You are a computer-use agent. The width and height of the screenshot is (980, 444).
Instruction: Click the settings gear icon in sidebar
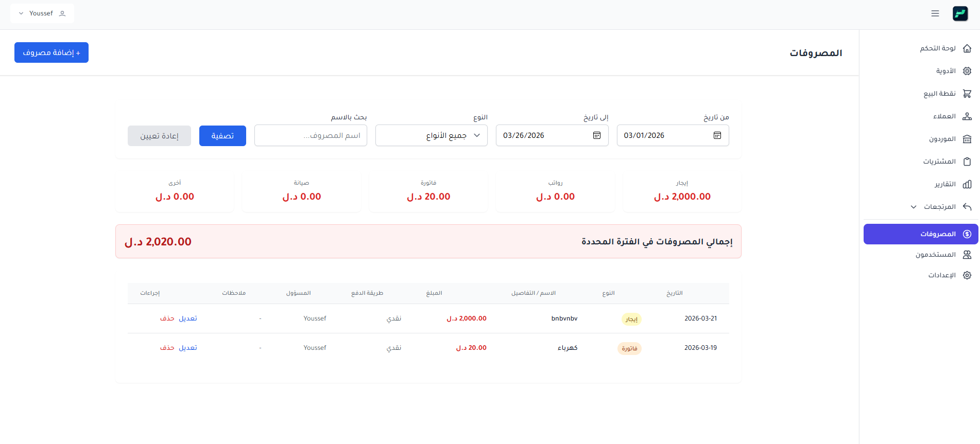click(967, 275)
